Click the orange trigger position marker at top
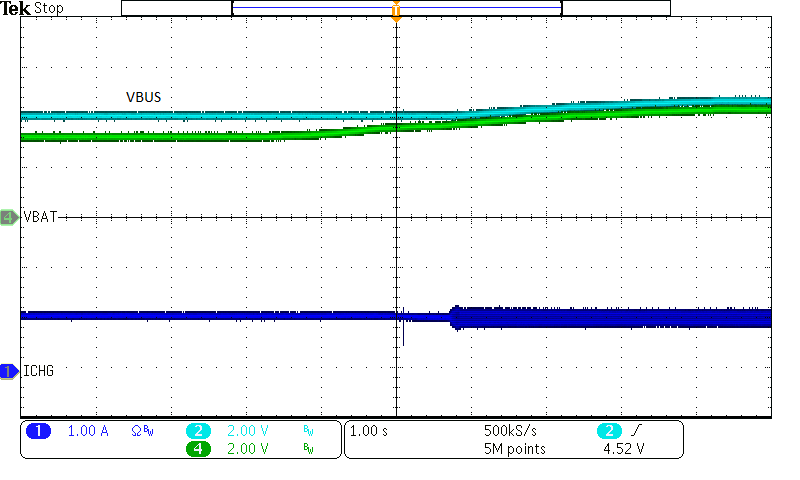 pyautogui.click(x=397, y=12)
